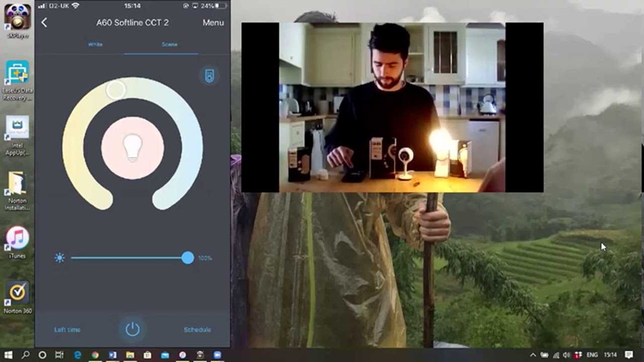
Task: Switch to the White tab
Action: [x=95, y=44]
